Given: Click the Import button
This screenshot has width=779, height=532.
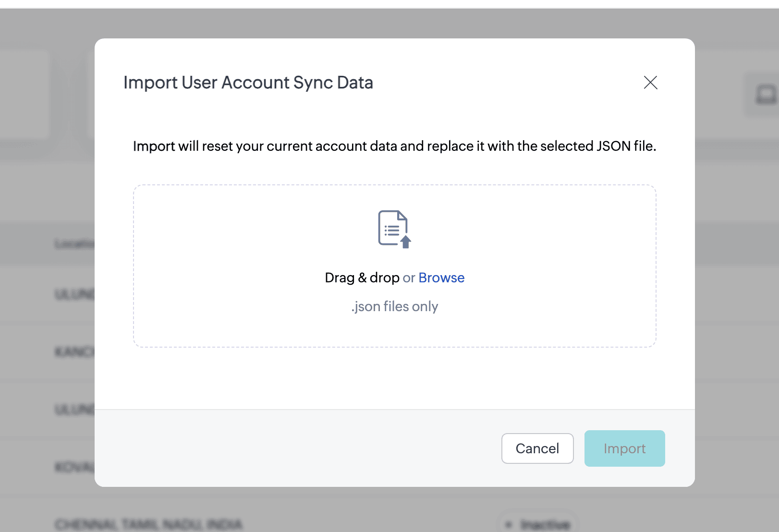Looking at the screenshot, I should pyautogui.click(x=624, y=448).
